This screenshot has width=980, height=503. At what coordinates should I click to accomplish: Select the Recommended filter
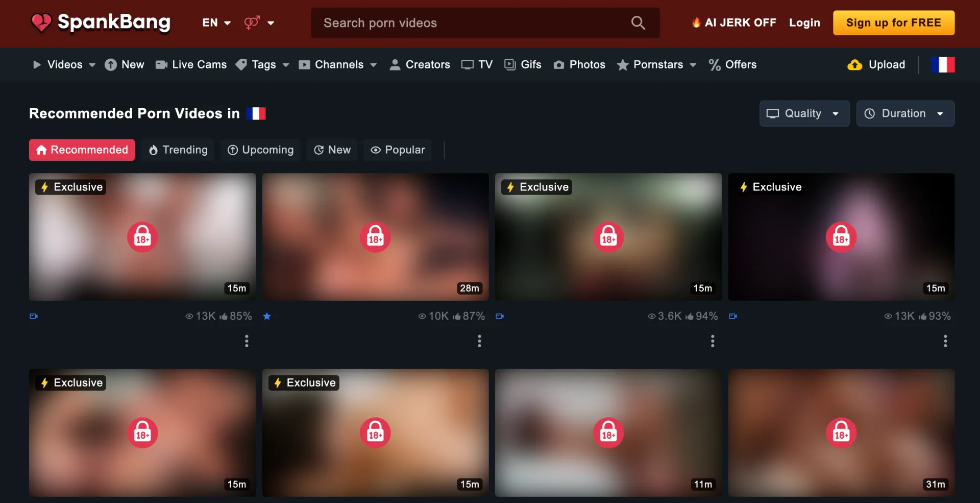tap(81, 150)
